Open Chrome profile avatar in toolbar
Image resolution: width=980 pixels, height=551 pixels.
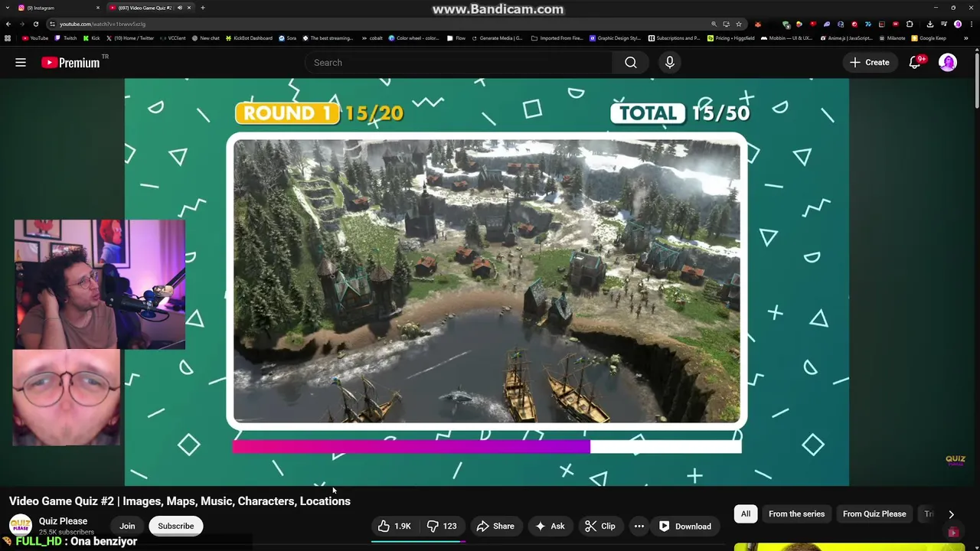(958, 24)
